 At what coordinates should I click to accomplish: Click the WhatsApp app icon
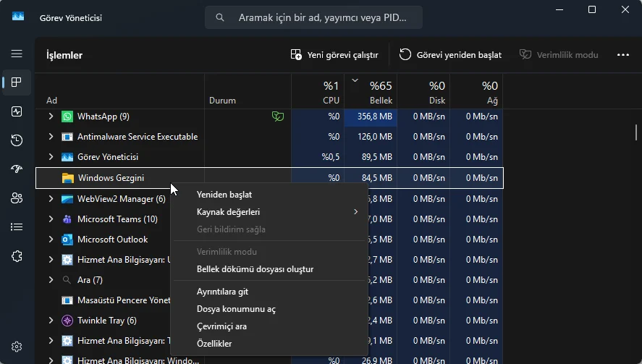[x=67, y=117]
